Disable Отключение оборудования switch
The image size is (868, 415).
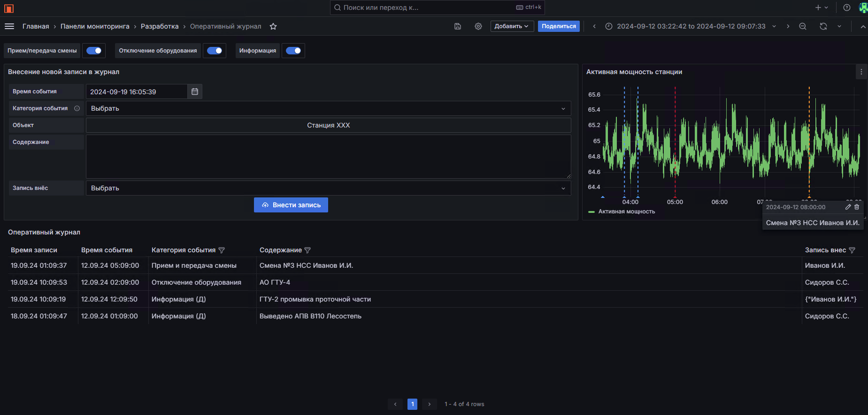pyautogui.click(x=215, y=51)
